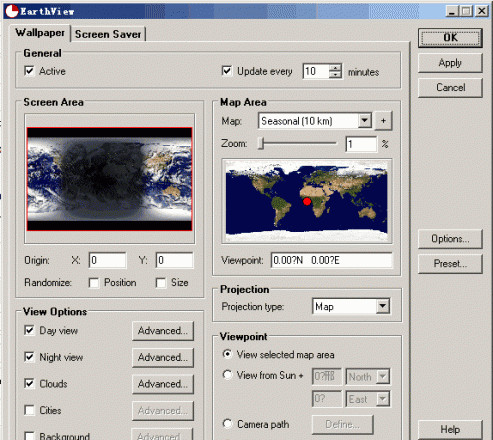Open the Preset... dialog button

[450, 264]
